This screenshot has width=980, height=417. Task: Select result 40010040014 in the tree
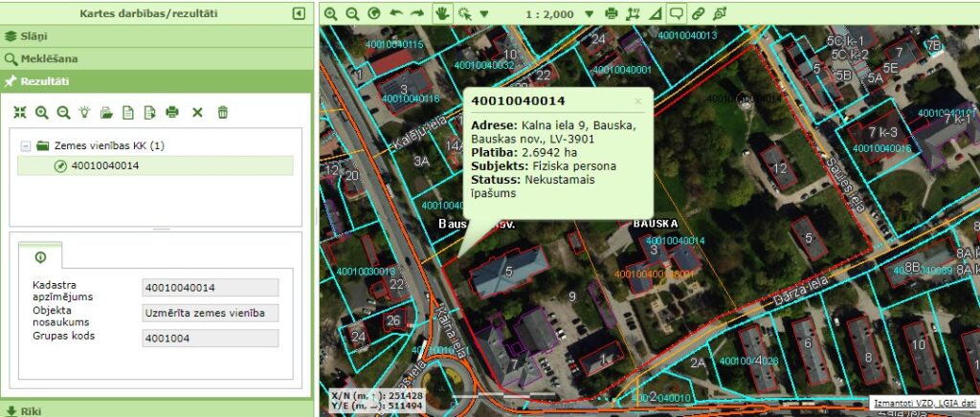(104, 165)
